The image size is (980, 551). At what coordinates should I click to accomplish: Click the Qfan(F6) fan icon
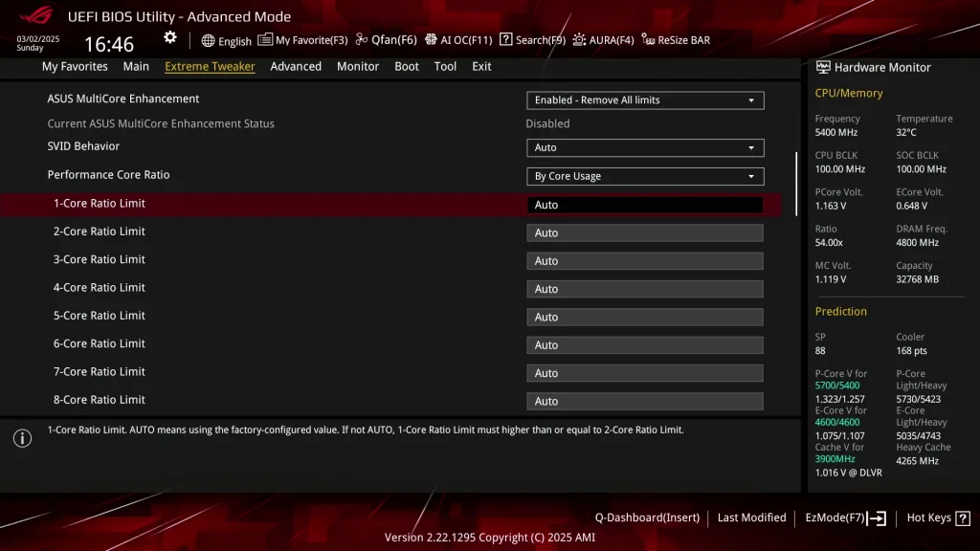coord(361,39)
